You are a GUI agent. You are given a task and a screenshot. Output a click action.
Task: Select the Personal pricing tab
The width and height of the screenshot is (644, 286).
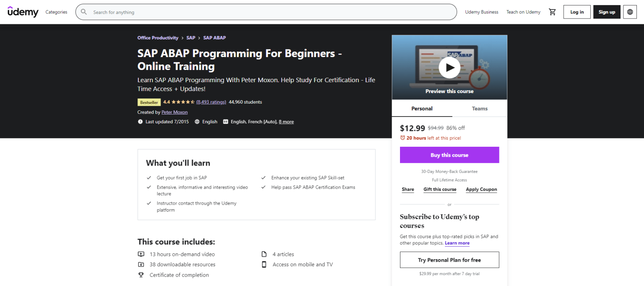click(x=422, y=108)
